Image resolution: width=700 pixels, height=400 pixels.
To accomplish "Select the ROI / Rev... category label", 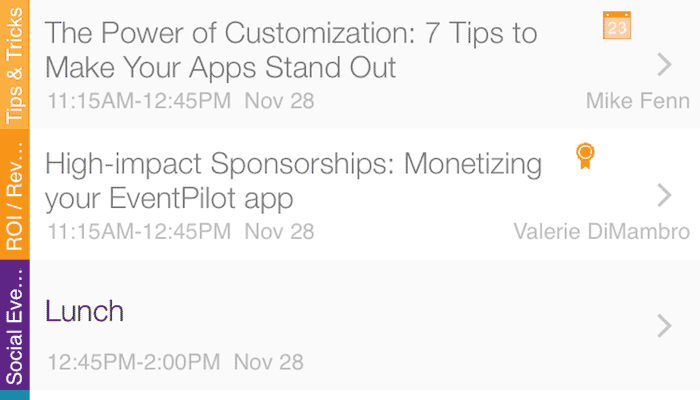I will pyautogui.click(x=15, y=194).
